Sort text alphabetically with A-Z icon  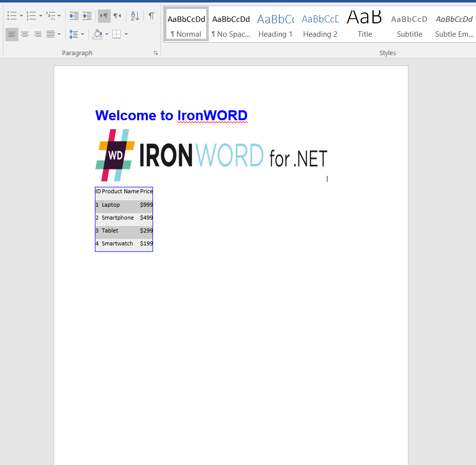[135, 16]
